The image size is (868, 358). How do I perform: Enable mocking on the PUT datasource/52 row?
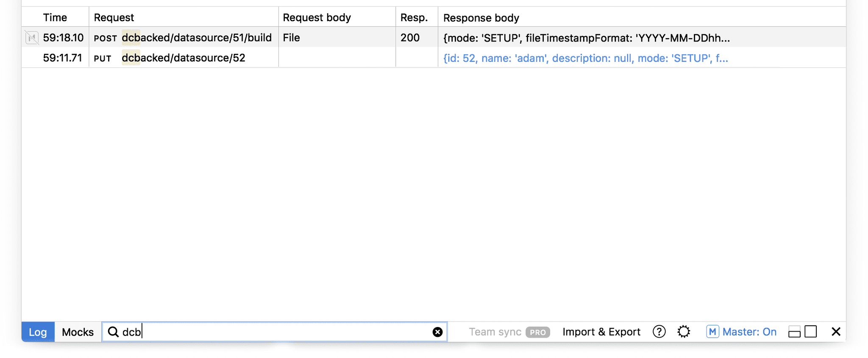click(x=31, y=58)
